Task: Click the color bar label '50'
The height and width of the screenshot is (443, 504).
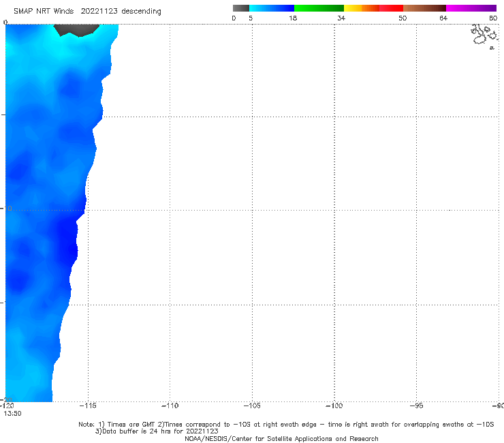Action: click(403, 18)
